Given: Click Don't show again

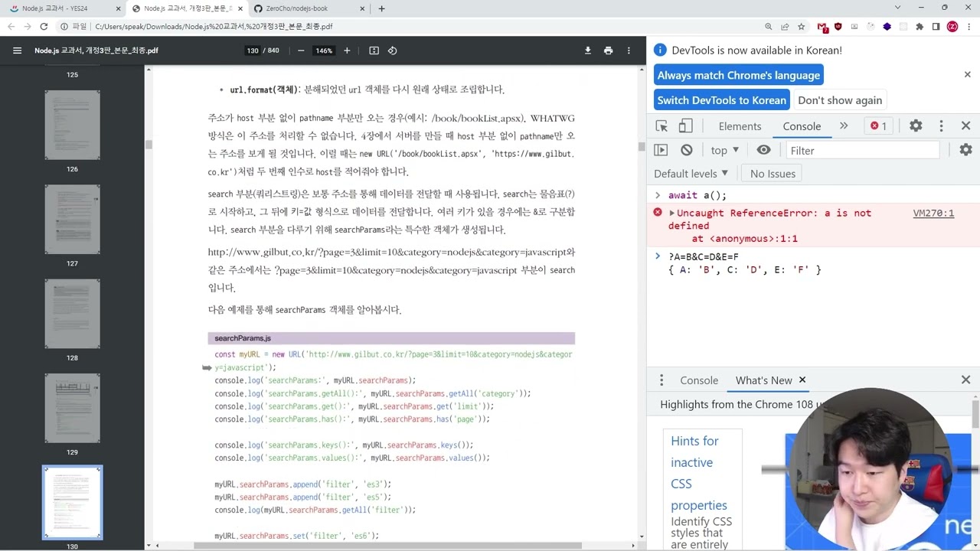Looking at the screenshot, I should coord(840,100).
